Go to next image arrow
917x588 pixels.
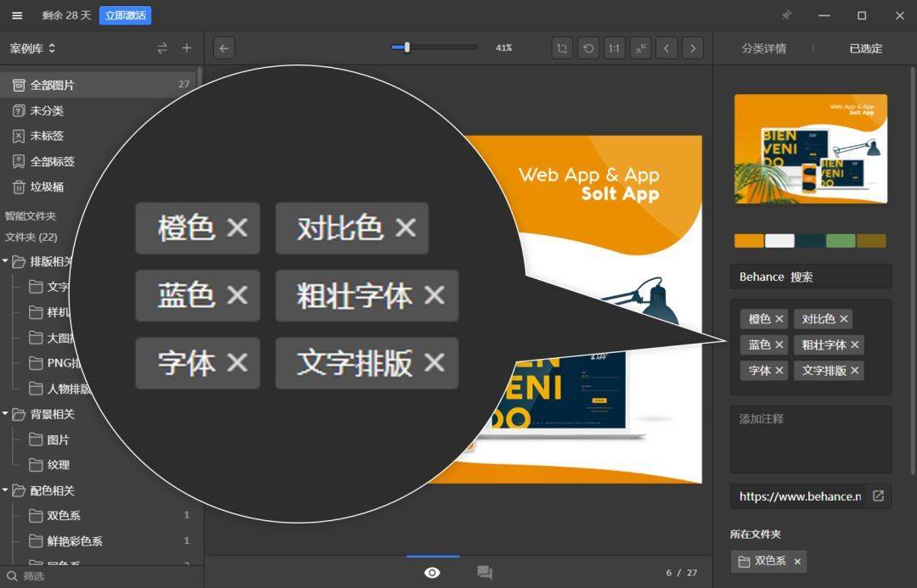693,48
